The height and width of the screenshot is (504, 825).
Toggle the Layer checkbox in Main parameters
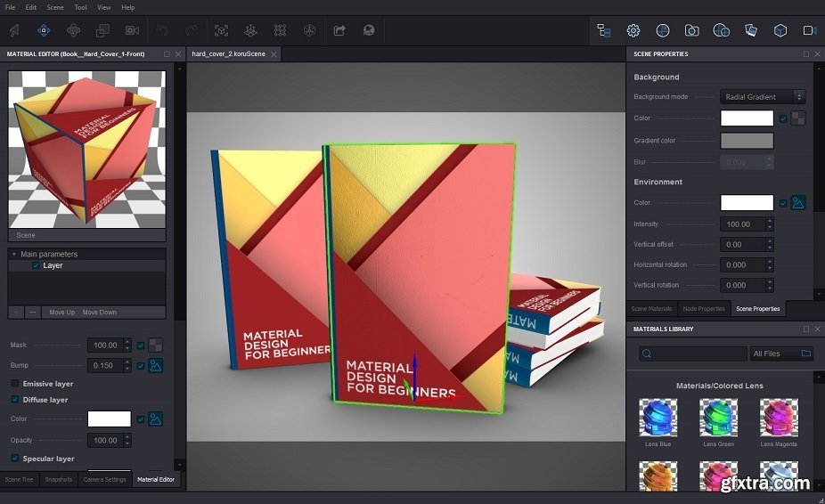36,265
